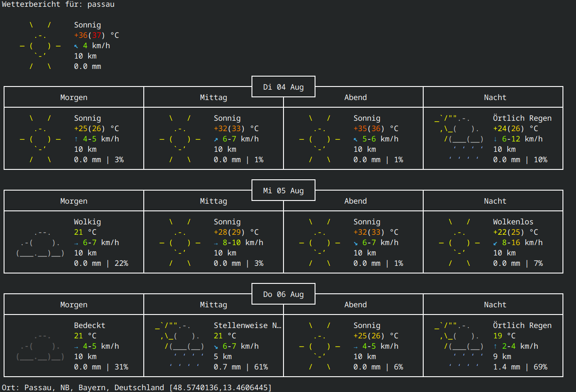Click 'Sonnig' in the current conditions block
Screen dimensions: 576x392
pos(87,25)
